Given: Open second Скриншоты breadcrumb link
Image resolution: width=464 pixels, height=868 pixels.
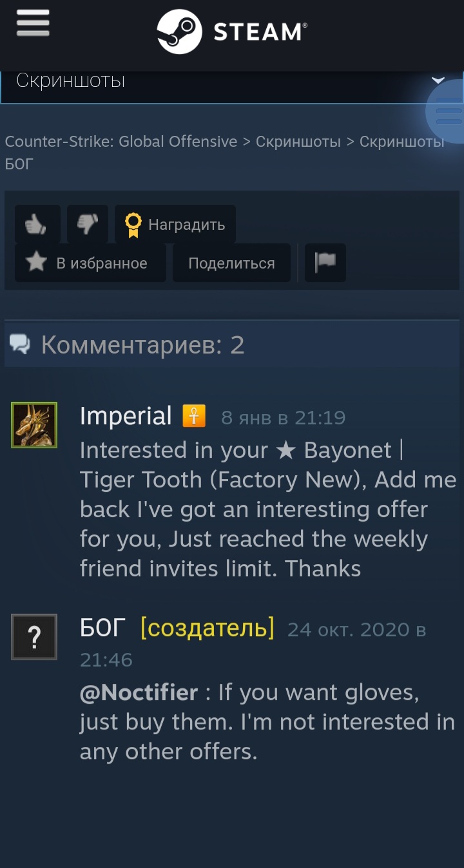Looking at the screenshot, I should coord(402,142).
